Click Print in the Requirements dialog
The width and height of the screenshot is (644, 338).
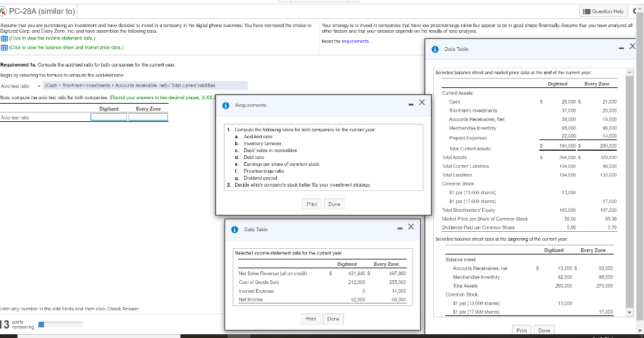312,204
